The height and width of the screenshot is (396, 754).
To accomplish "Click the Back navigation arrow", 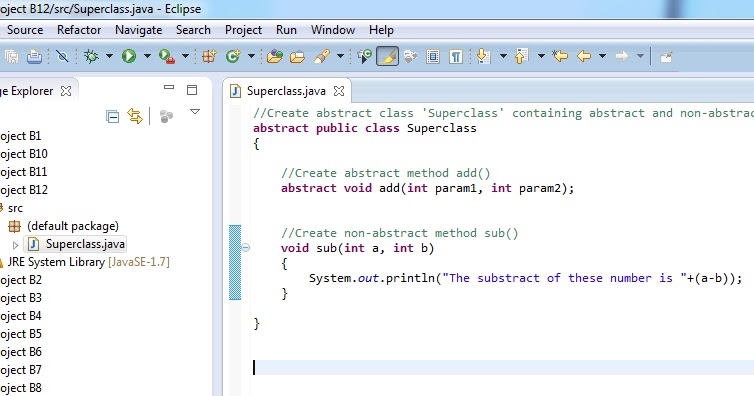I will pyautogui.click(x=584, y=56).
